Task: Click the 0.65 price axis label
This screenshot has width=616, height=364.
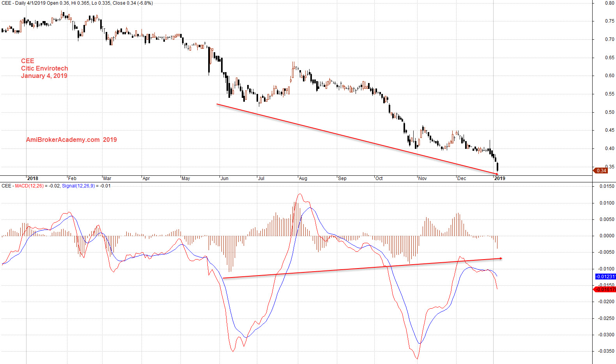Action: [609, 58]
